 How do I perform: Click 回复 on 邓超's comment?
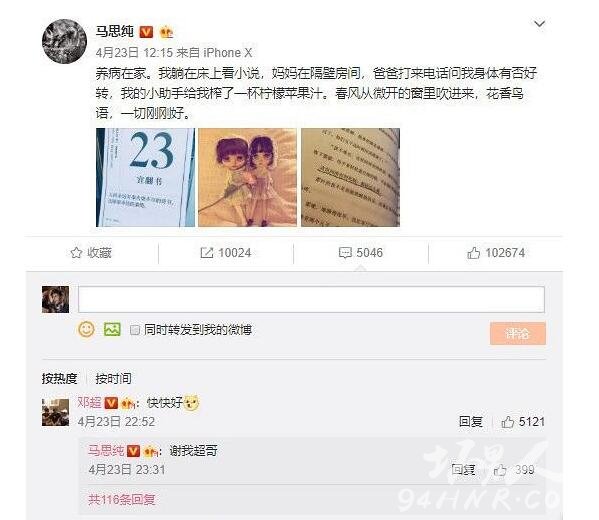pyautogui.click(x=471, y=422)
